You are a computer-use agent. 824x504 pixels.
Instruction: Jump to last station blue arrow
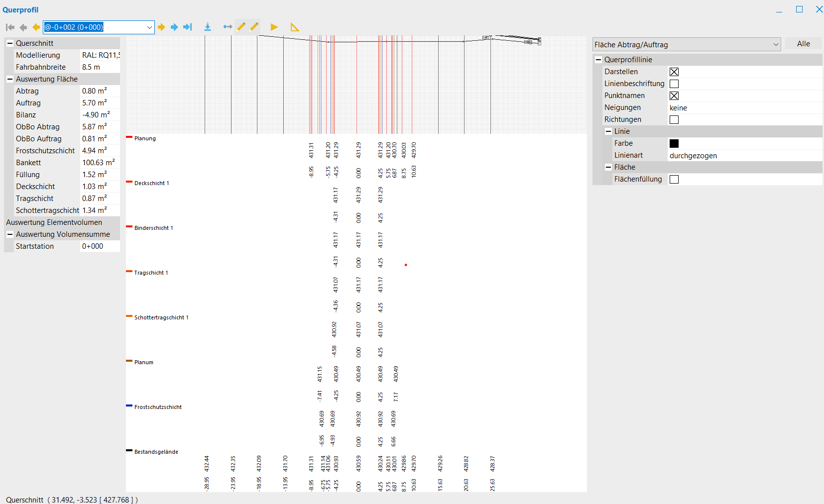[x=187, y=27]
